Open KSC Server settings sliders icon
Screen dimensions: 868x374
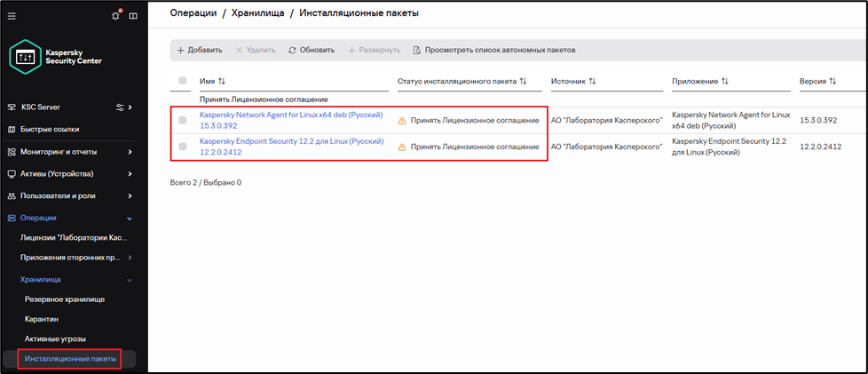click(121, 107)
